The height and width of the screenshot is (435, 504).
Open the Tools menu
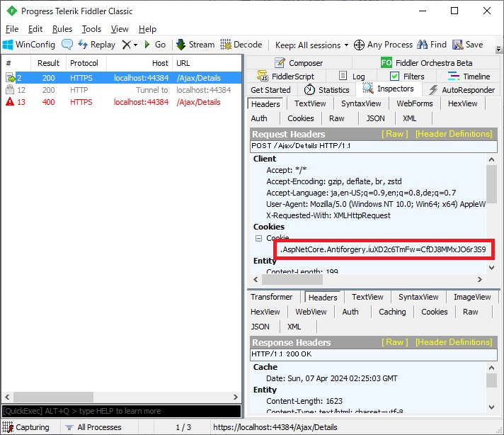(91, 29)
